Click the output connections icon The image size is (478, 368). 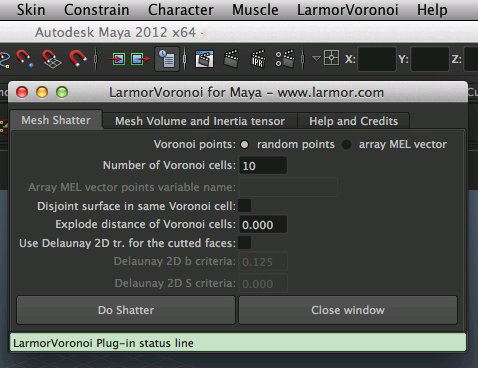[140, 59]
